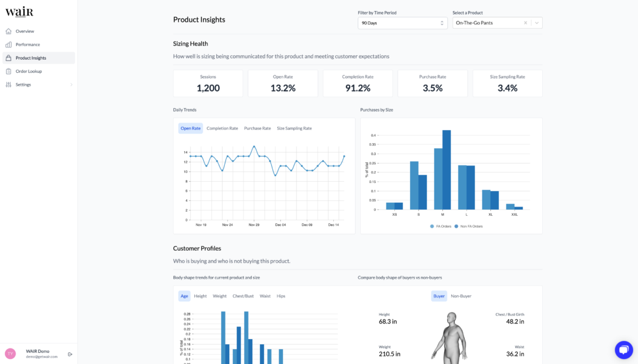Image resolution: width=638 pixels, height=364 pixels.
Task: Click the Sessions 1,200 card
Action: click(208, 83)
